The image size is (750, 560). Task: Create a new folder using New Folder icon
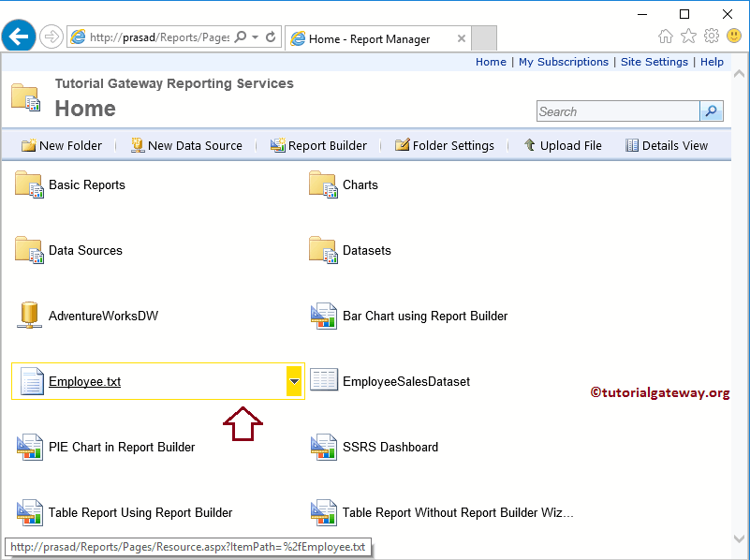click(x=61, y=145)
